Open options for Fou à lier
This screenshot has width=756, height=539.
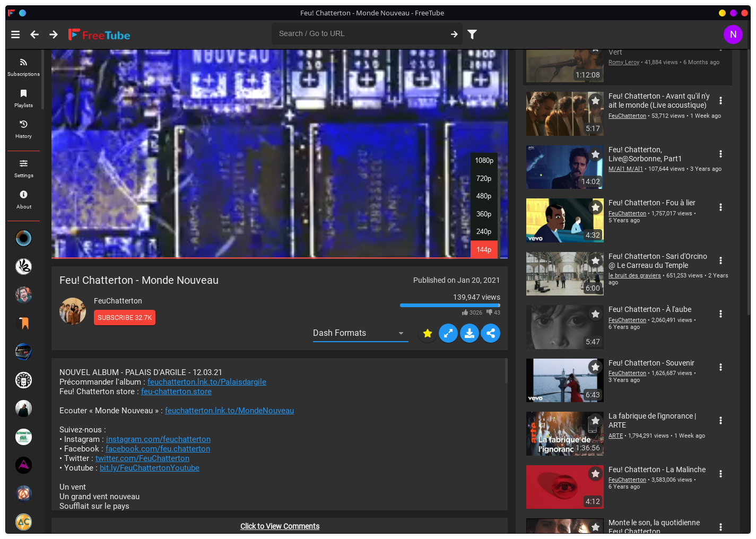point(720,207)
